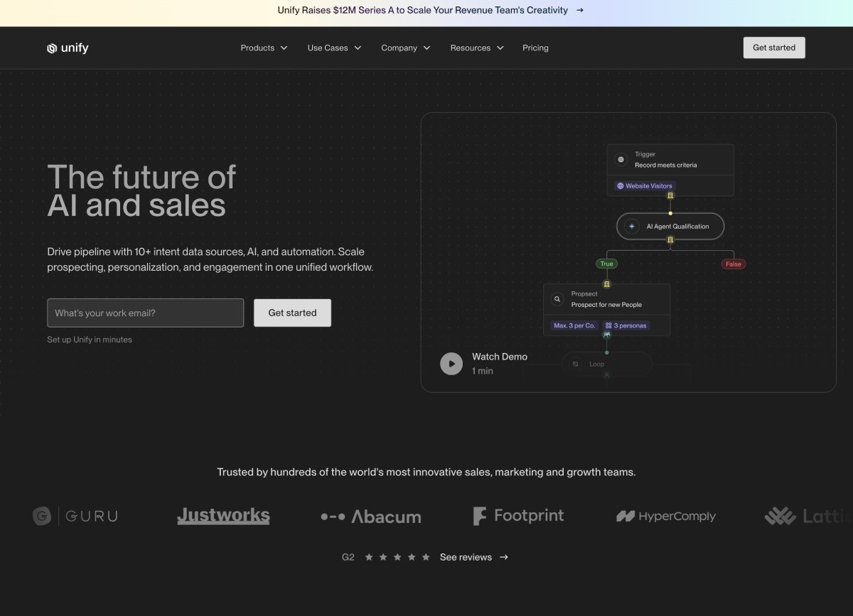
Task: Open the See reviews link
Action: [473, 557]
